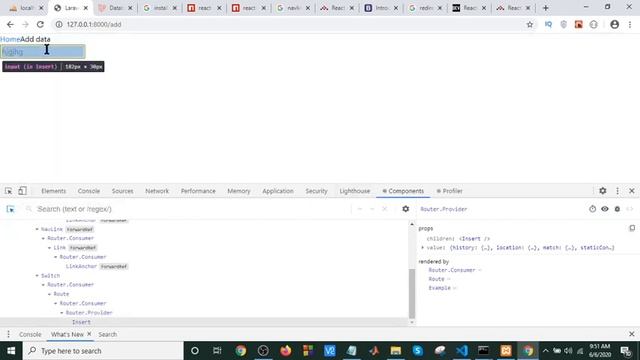The height and width of the screenshot is (360, 640).
Task: Select the drawer Search tab
Action: [107, 334]
